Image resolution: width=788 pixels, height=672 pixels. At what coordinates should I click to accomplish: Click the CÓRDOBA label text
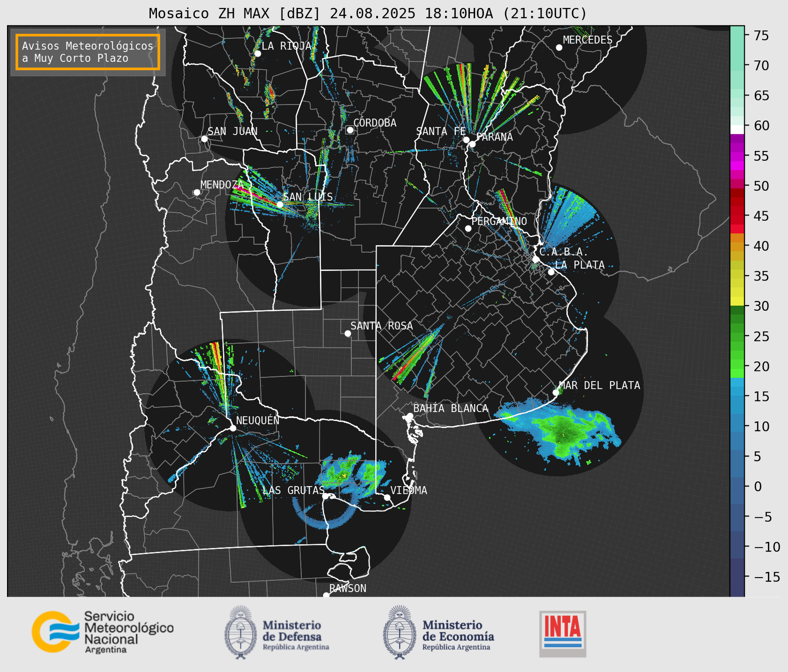click(x=375, y=122)
